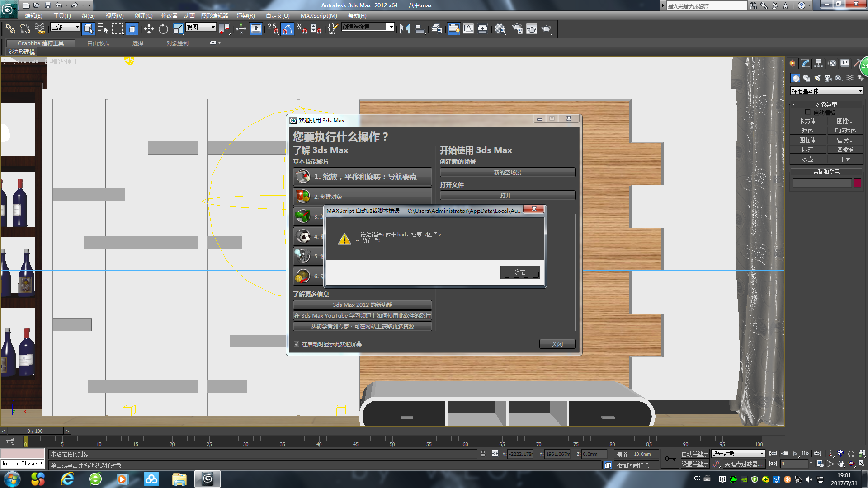Activate Select and Move tool
Viewport: 868px width, 488px height.
pyautogui.click(x=149, y=29)
